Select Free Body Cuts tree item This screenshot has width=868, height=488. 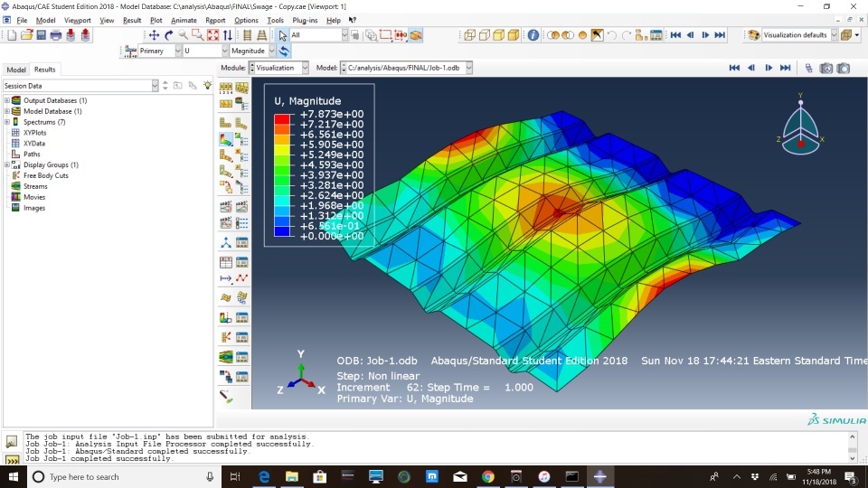pyautogui.click(x=46, y=176)
